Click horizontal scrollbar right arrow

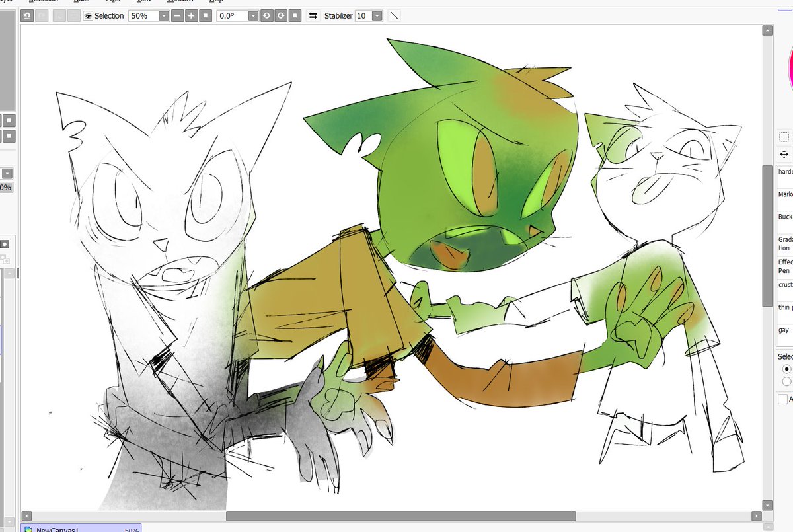[756, 516]
